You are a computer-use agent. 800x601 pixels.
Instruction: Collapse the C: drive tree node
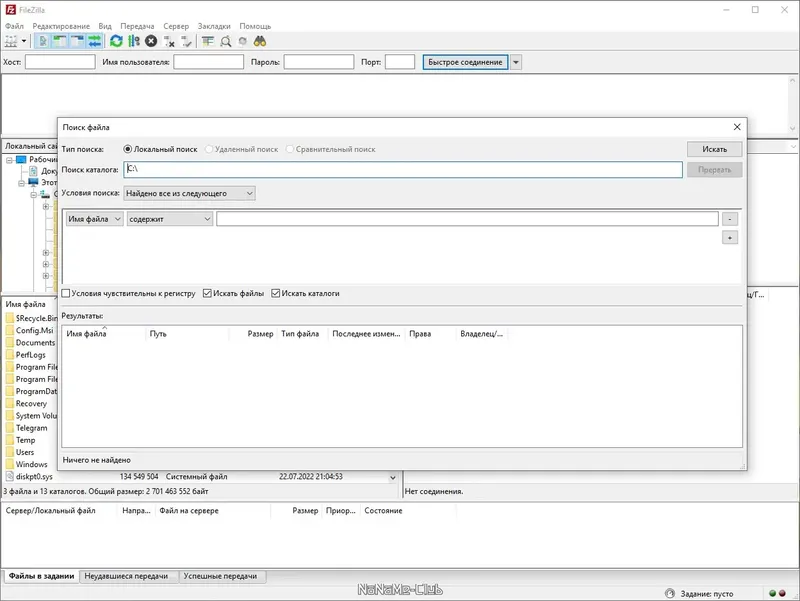33,194
